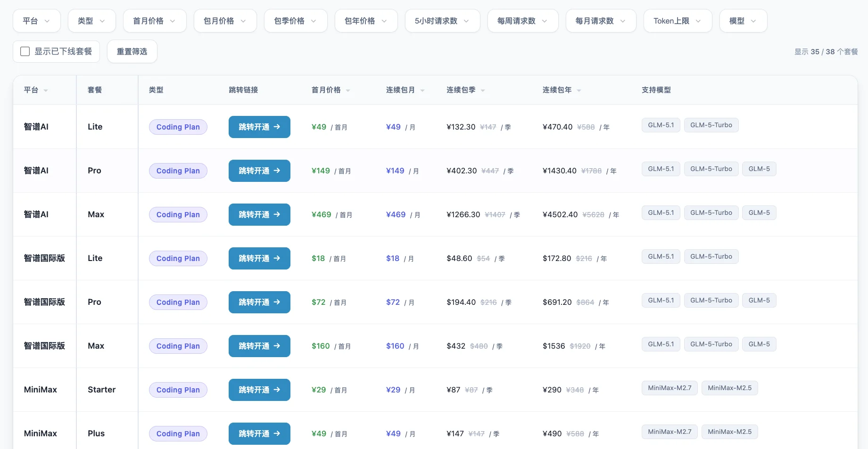Click ¥1266.30 quarterly price cell

(483, 214)
